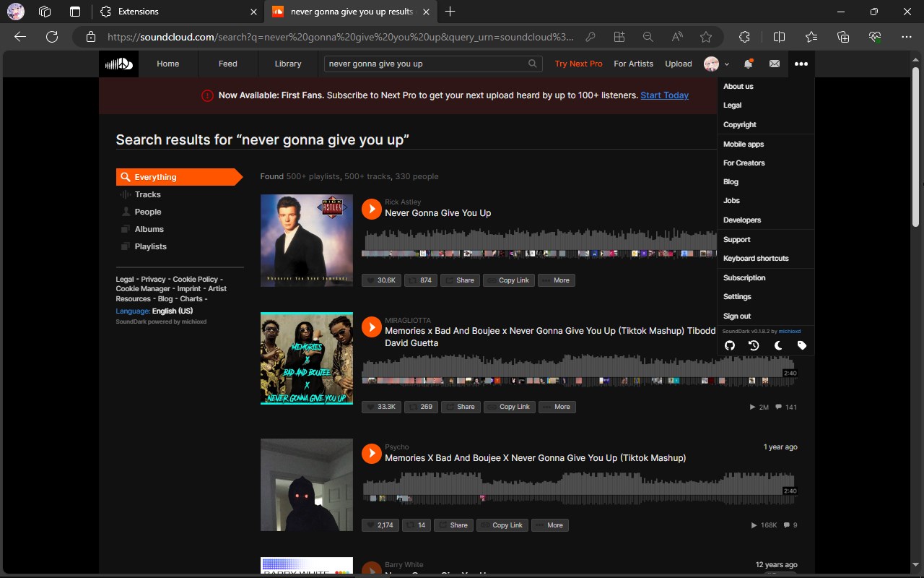This screenshot has width=924, height=578.
Task: Filter search results by Tracks
Action: coord(147,194)
